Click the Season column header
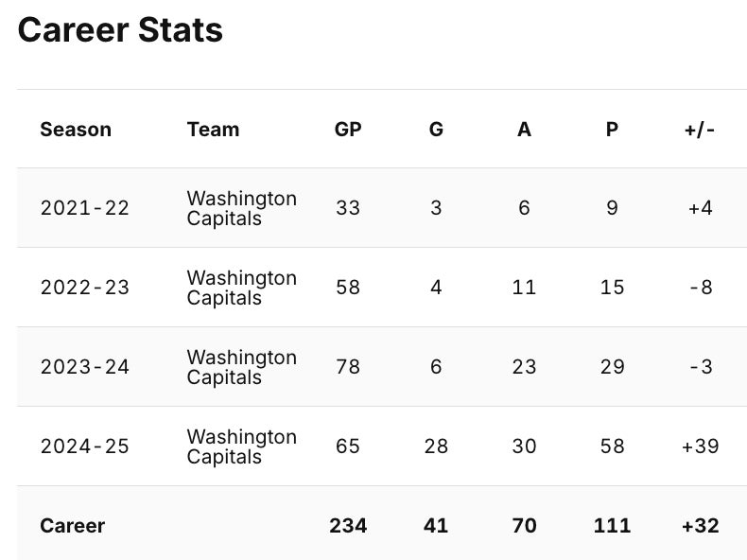Screen dimensions: 747x560 tap(76, 130)
